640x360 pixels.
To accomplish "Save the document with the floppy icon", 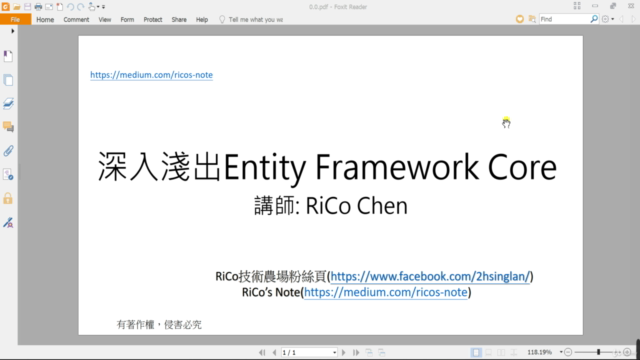I will (x=27, y=7).
